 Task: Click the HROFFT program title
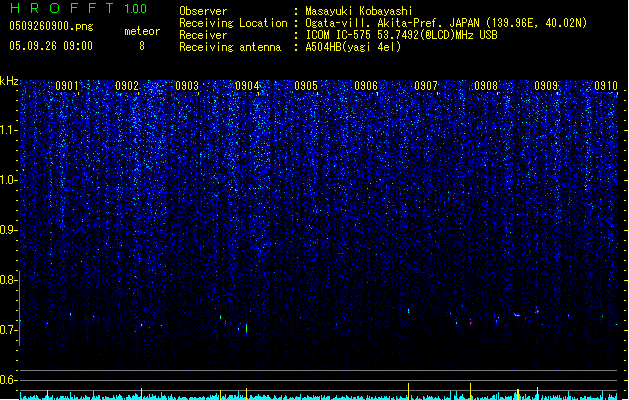(x=62, y=8)
